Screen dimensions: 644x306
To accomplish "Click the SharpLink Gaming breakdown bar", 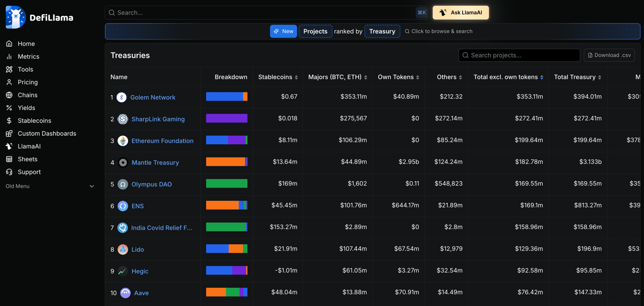I will (x=227, y=118).
